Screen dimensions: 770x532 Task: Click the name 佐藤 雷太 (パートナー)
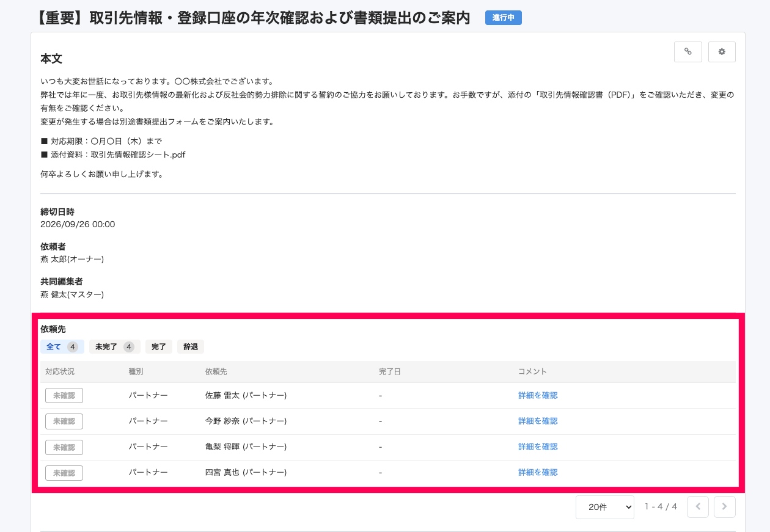[246, 395]
